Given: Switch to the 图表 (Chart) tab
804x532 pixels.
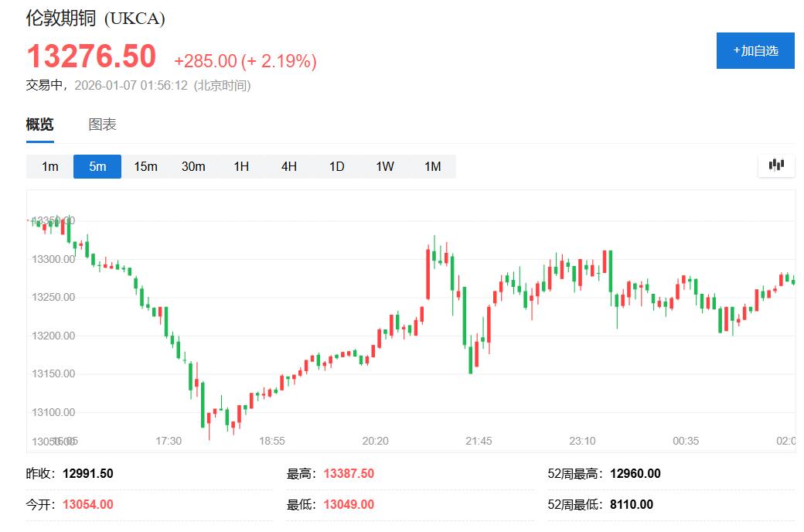Looking at the screenshot, I should click(103, 124).
